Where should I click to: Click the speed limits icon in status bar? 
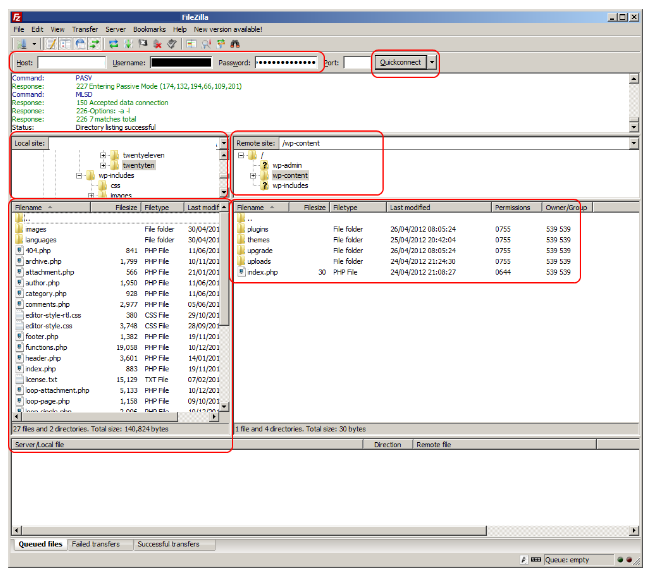pos(536,560)
